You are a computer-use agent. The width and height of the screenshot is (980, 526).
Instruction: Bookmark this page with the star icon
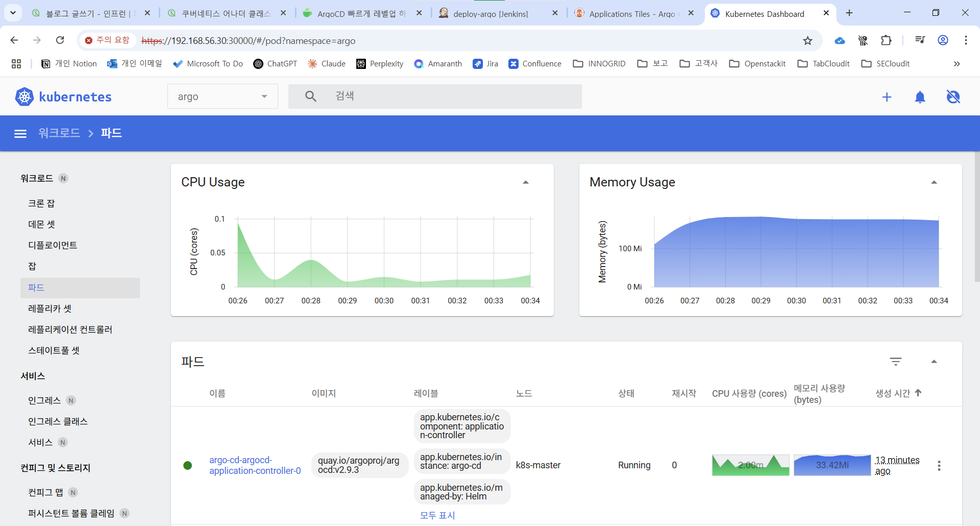pos(807,40)
